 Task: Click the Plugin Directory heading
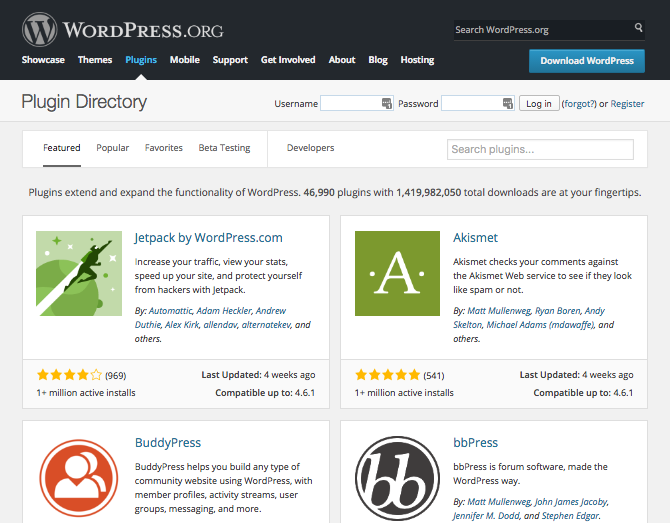(x=84, y=102)
